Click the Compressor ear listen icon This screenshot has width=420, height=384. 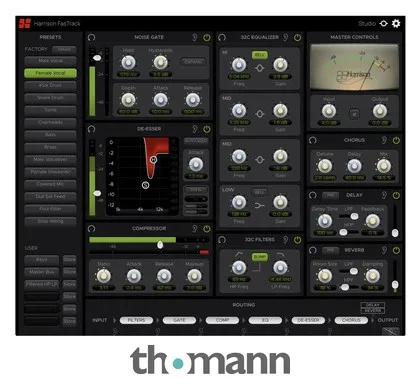(195, 229)
